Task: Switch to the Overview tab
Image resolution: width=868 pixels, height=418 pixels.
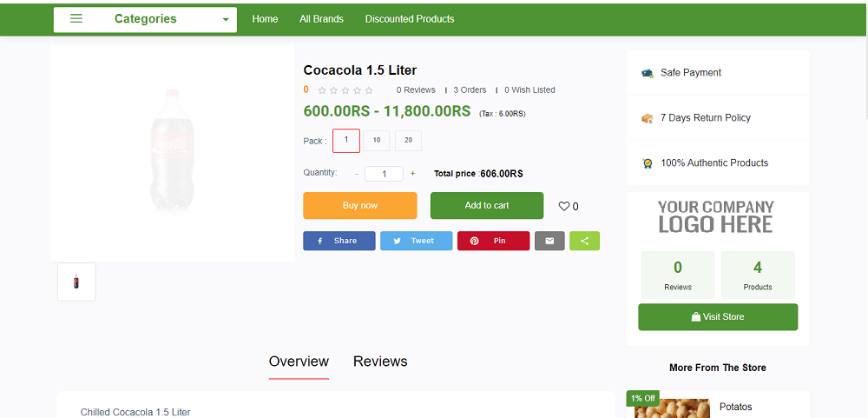Action: tap(299, 362)
